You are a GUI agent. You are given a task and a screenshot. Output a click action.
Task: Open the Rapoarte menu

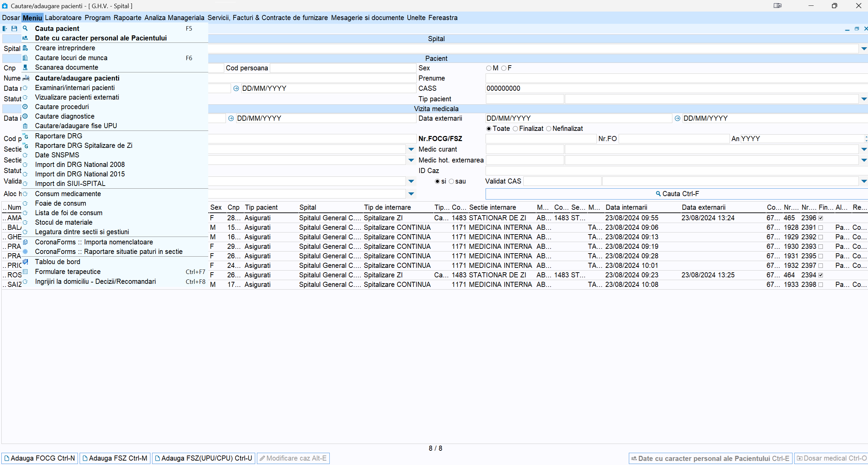click(128, 18)
